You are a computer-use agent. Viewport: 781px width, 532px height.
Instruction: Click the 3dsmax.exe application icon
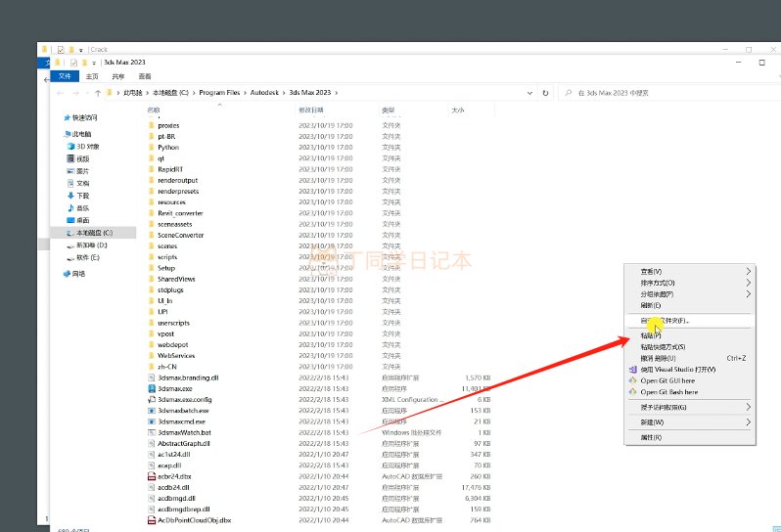coord(151,388)
